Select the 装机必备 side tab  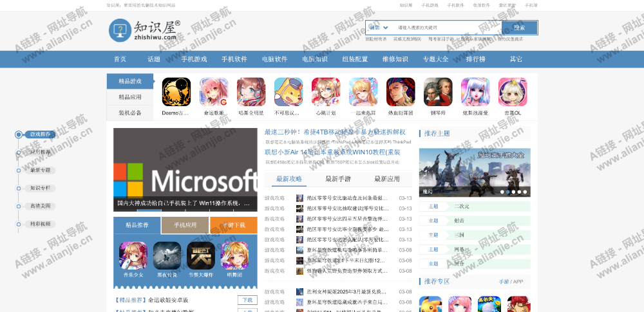pyautogui.click(x=130, y=113)
